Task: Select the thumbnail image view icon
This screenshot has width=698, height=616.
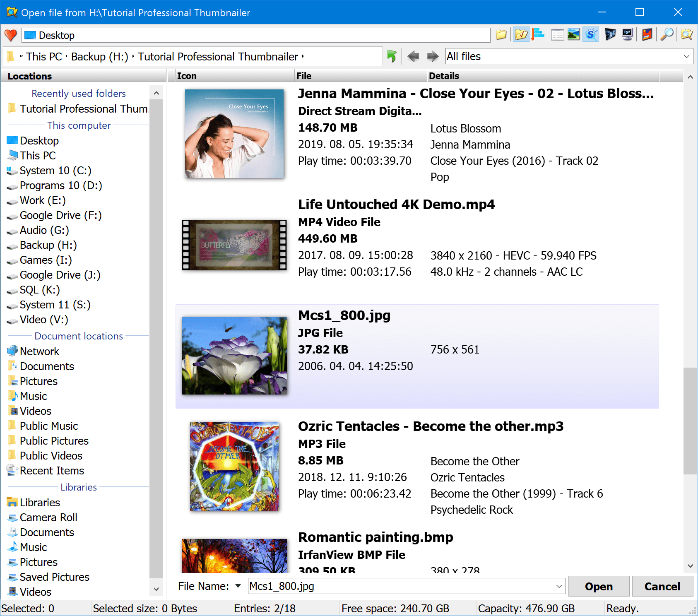Action: click(573, 35)
